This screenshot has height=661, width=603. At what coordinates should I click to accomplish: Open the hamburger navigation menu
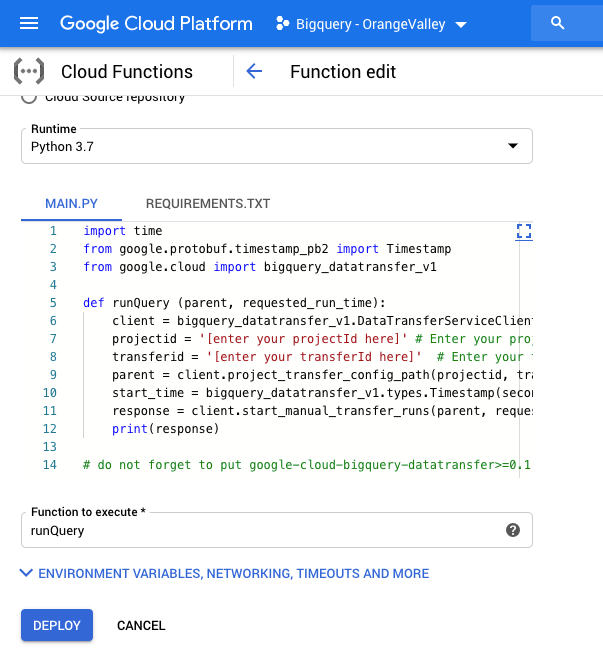tap(29, 23)
